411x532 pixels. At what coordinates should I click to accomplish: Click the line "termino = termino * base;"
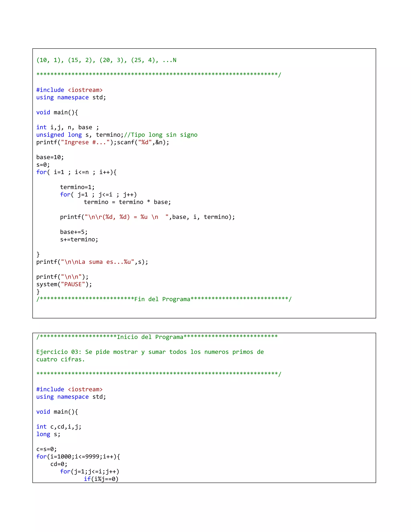[127, 202]
